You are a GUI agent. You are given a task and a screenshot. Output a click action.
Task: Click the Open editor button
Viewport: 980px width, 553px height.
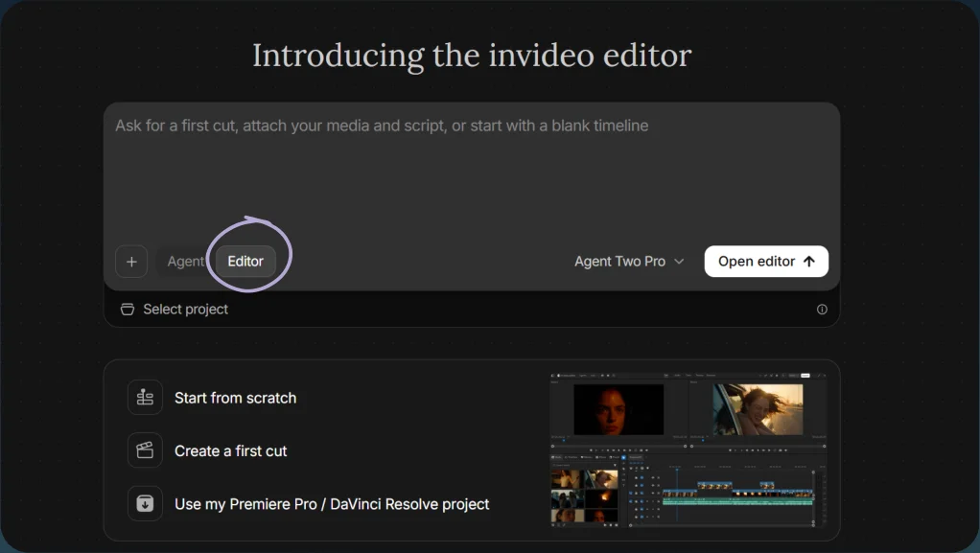(x=766, y=262)
